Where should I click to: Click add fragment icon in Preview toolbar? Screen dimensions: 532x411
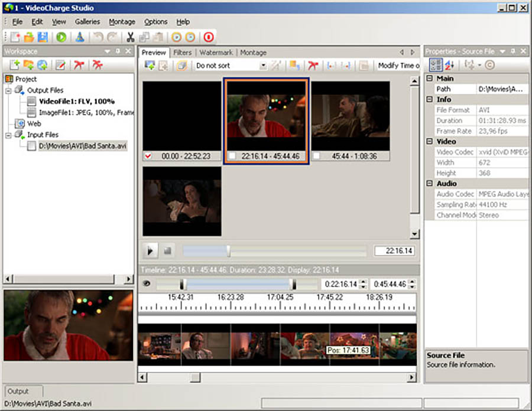(x=150, y=66)
